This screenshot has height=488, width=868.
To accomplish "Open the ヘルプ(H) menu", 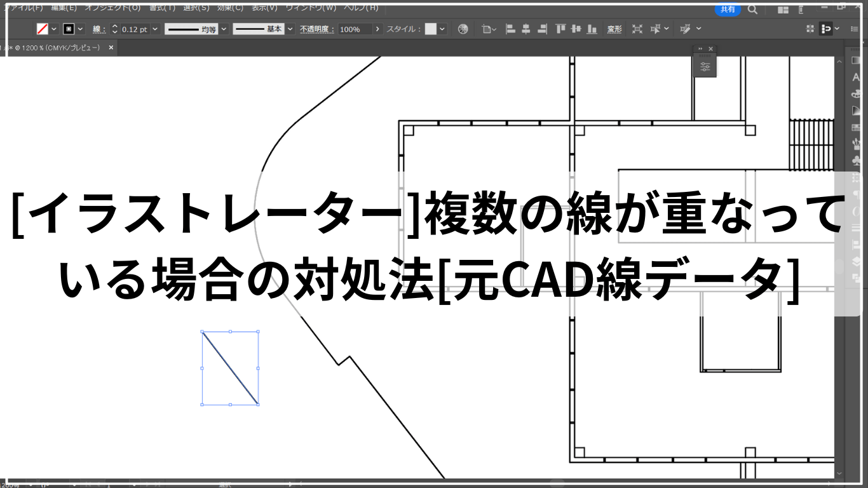I will coord(360,8).
